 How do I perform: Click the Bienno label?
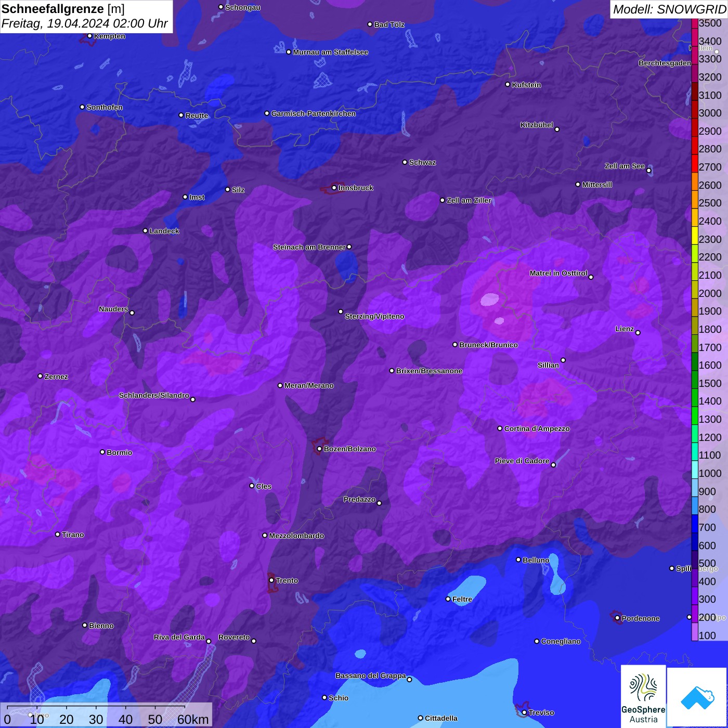tap(101, 626)
